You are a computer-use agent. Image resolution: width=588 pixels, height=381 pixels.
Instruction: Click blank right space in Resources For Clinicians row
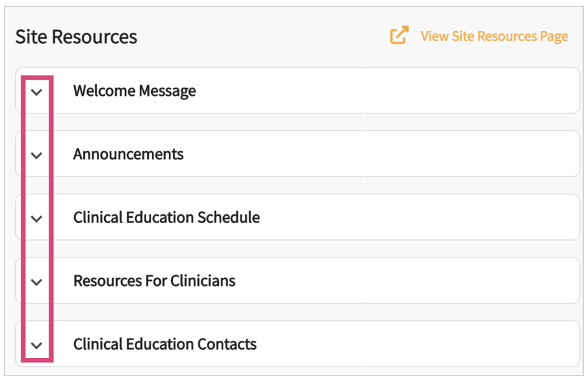click(x=425, y=281)
